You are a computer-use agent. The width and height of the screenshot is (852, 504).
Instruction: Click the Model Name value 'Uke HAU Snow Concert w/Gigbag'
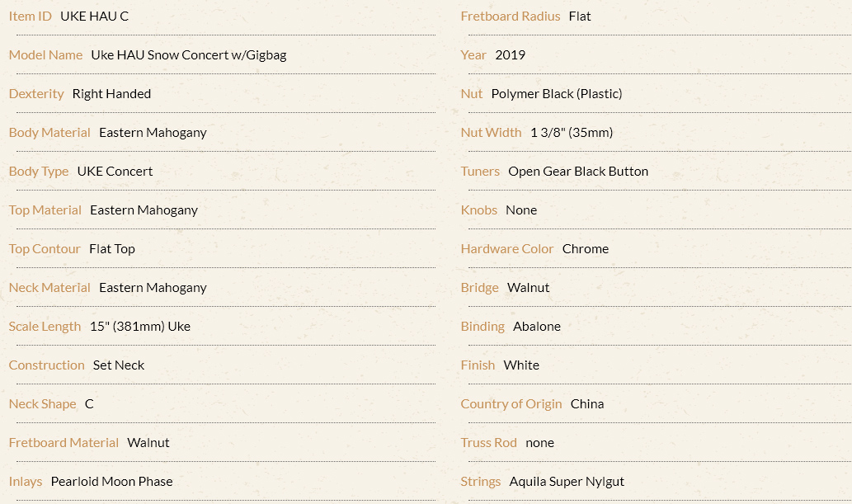189,55
